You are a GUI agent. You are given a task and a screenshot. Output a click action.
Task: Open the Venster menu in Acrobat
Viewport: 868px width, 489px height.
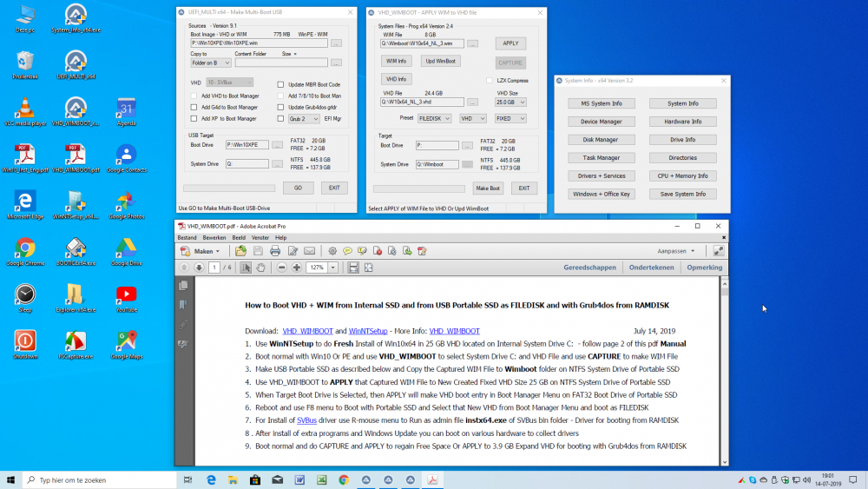260,238
